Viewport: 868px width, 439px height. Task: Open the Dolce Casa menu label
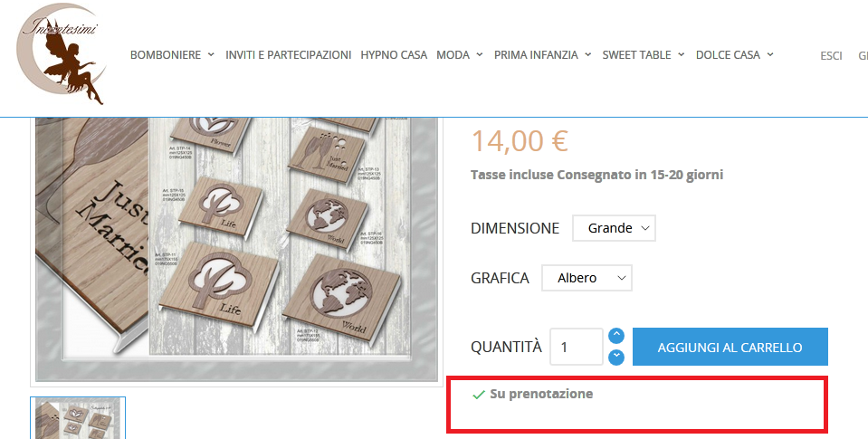coord(728,55)
